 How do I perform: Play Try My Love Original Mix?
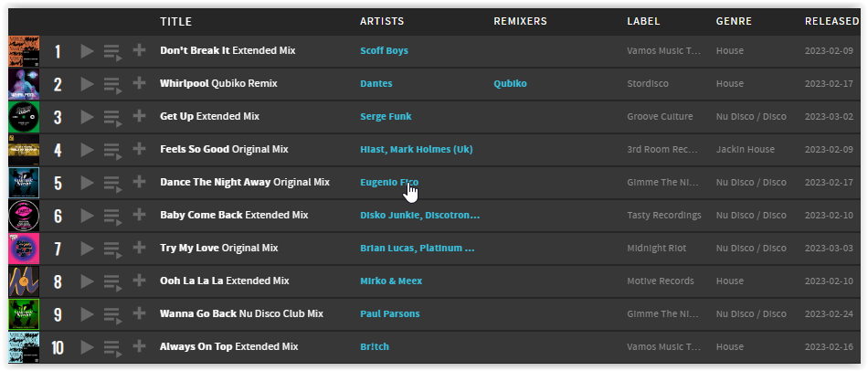click(87, 248)
